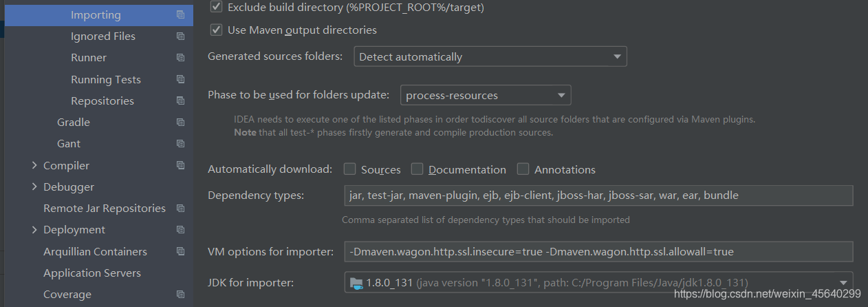This screenshot has height=307, width=868.
Task: Expand the Debugger settings node
Action: pos(34,187)
